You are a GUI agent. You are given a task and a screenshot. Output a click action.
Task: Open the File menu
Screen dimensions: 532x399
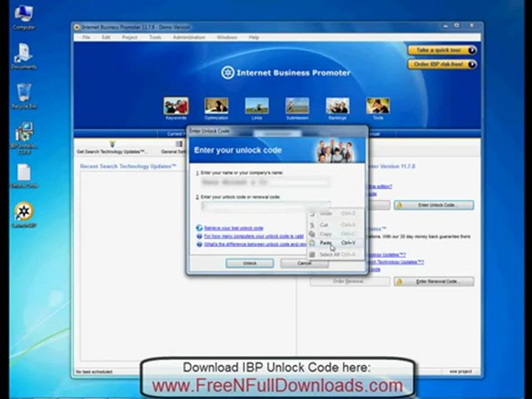click(86, 37)
